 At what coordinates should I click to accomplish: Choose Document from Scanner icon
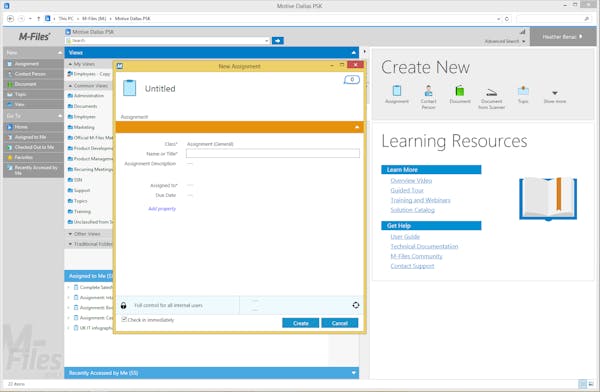pos(491,92)
